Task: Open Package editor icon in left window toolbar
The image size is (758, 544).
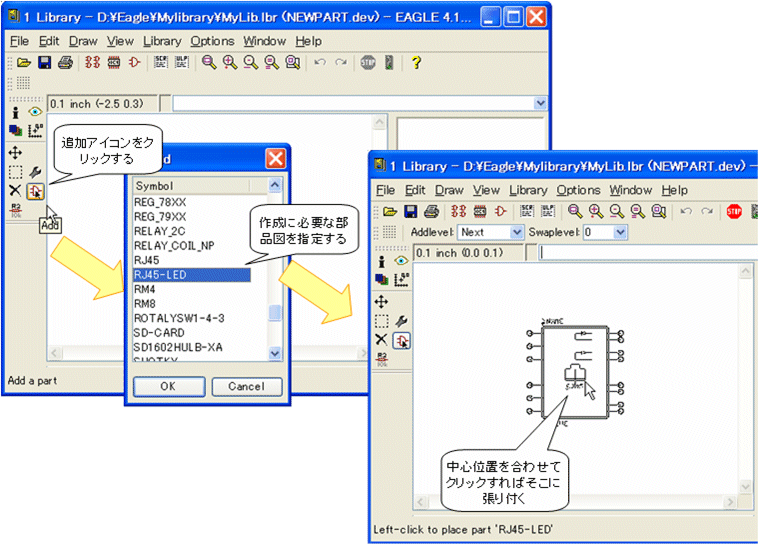Action: coord(114,62)
